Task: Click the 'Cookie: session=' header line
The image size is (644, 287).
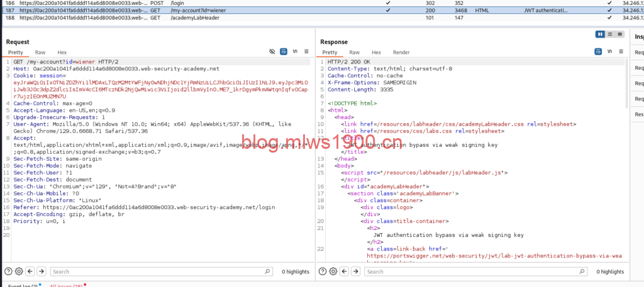Action: 39,75
